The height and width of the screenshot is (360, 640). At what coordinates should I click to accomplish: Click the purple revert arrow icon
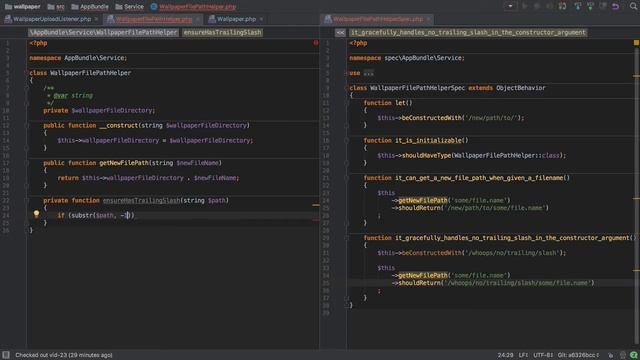coord(616,6)
